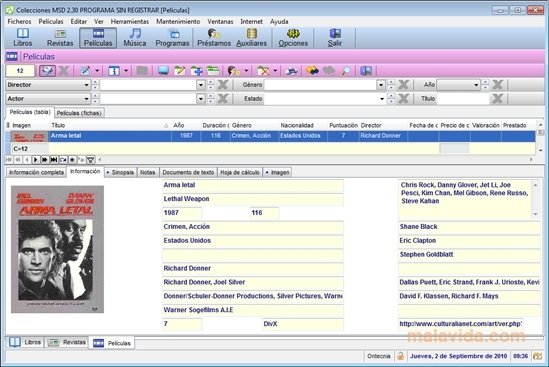Expand the Director value combo box arrow
This screenshot has height=367, width=549.
pos(201,85)
